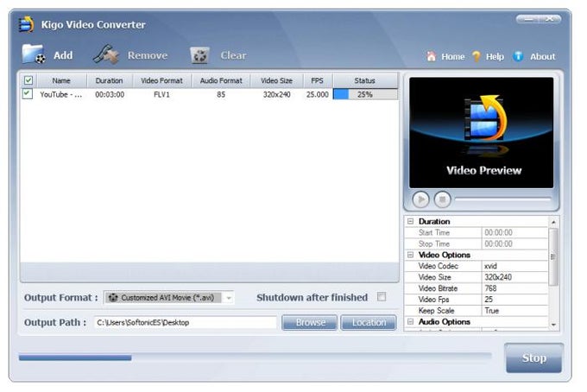Click the Help question mark icon
Image resolution: width=587 pixels, height=392 pixels.
[477, 56]
